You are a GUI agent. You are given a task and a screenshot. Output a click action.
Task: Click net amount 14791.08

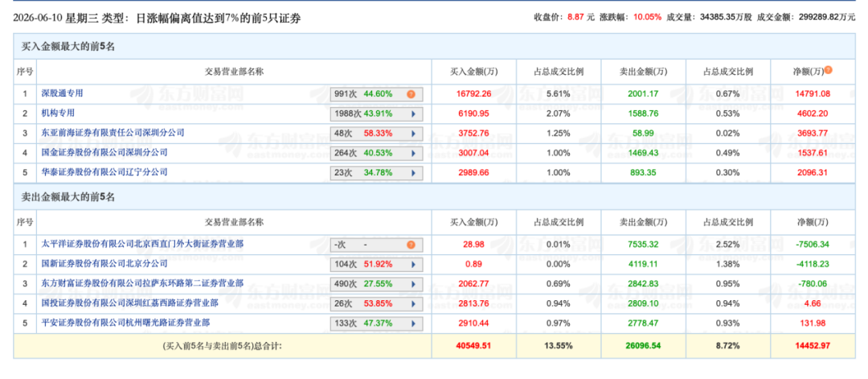tap(812, 93)
